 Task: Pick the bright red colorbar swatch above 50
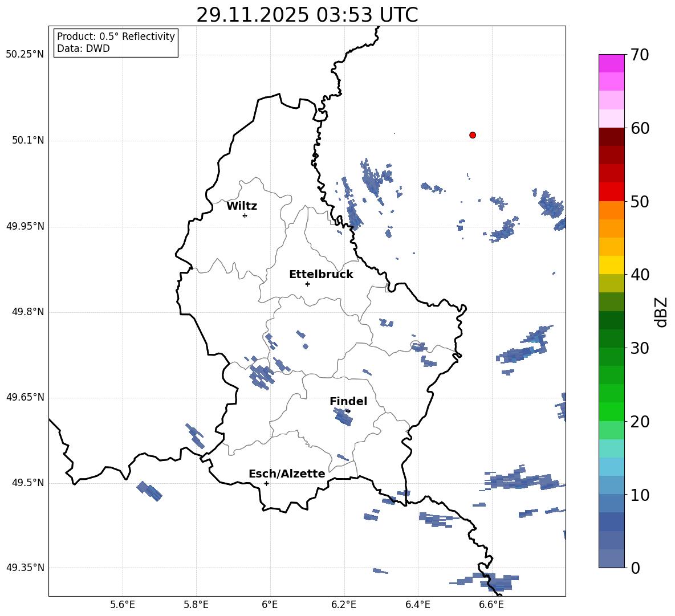tap(611, 191)
